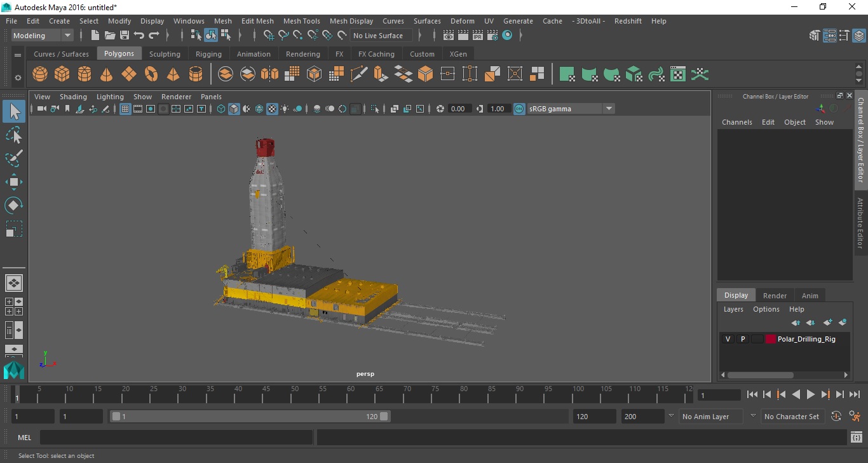Create a polygon cylinder from the shelf
The width and height of the screenshot is (868, 463).
[85, 74]
